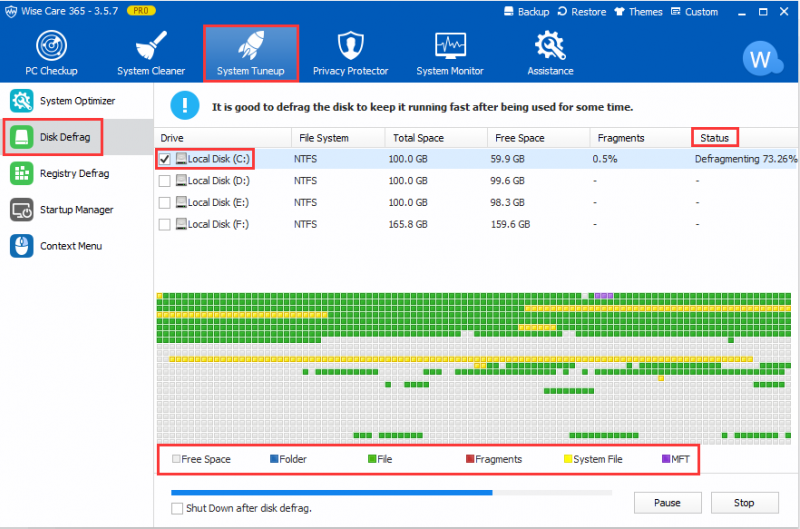Click the purple MFT legend swatch

coord(666,459)
